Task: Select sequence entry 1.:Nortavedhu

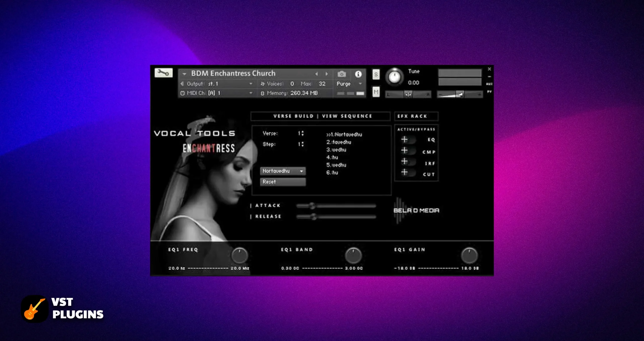Action: [x=344, y=134]
